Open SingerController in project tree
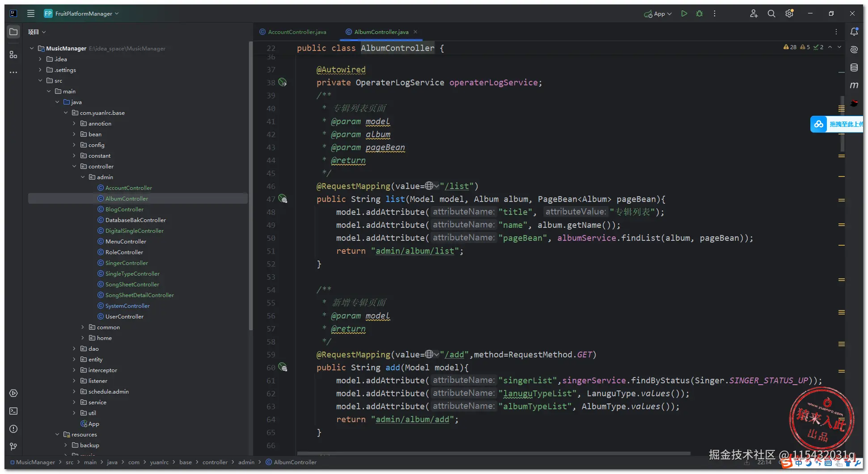The width and height of the screenshot is (868, 474). [127, 263]
